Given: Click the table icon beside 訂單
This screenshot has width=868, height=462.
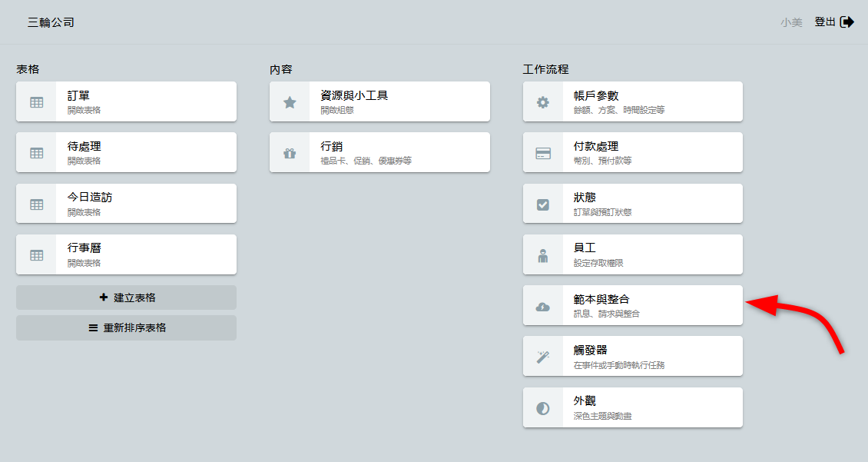Looking at the screenshot, I should pyautogui.click(x=36, y=101).
